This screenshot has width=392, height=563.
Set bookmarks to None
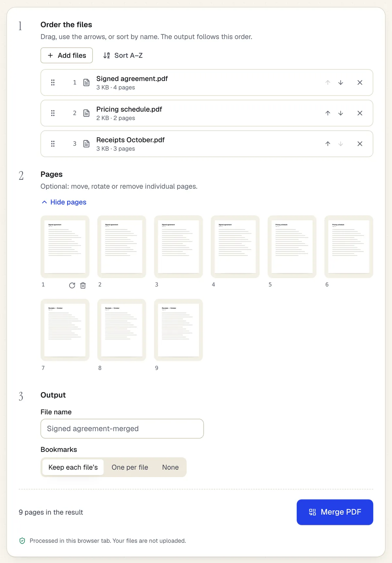click(x=170, y=467)
